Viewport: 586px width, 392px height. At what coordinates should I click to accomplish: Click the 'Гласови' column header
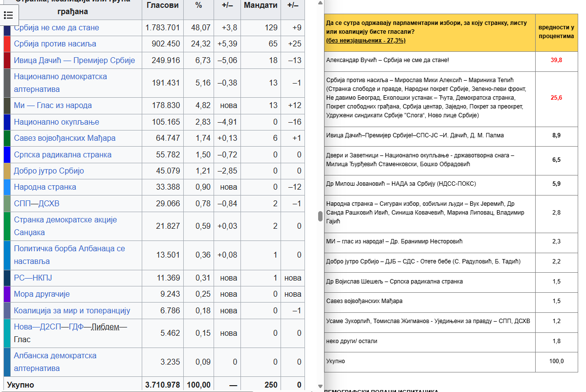(163, 5)
